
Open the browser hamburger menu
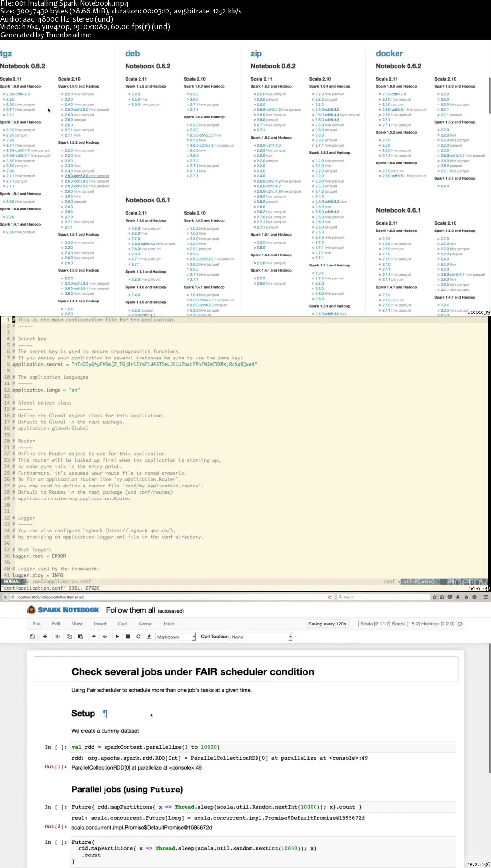485,597
